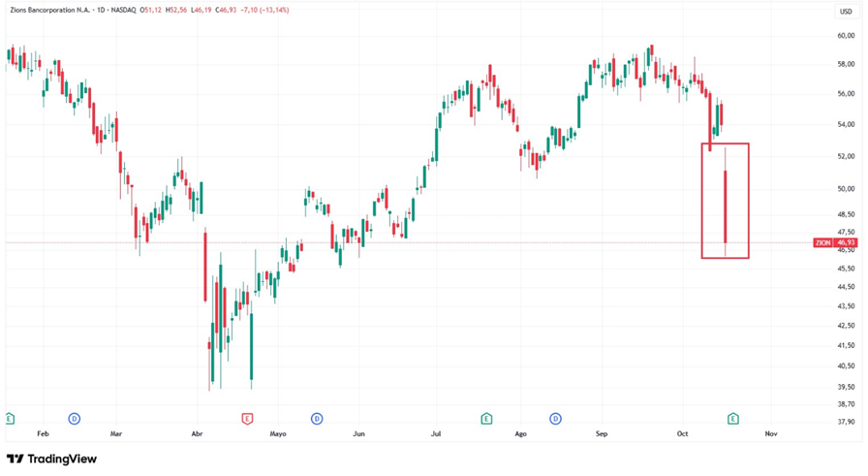Click the Sep label on the time axis
Image resolution: width=868 pixels, height=476 pixels.
[x=601, y=434]
